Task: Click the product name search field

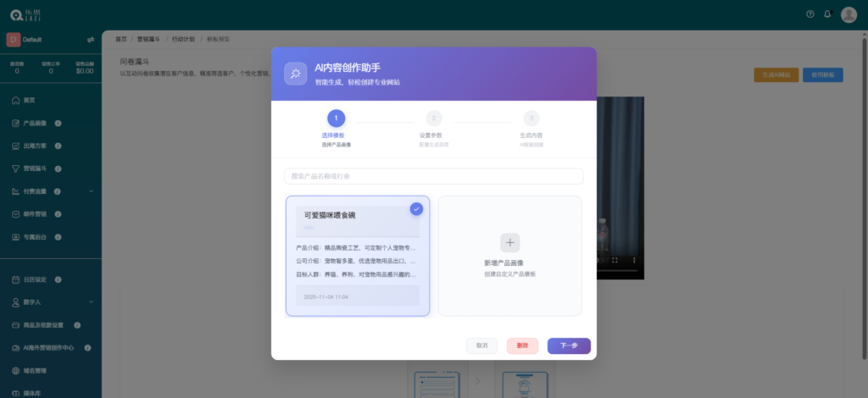Action: 433,176
